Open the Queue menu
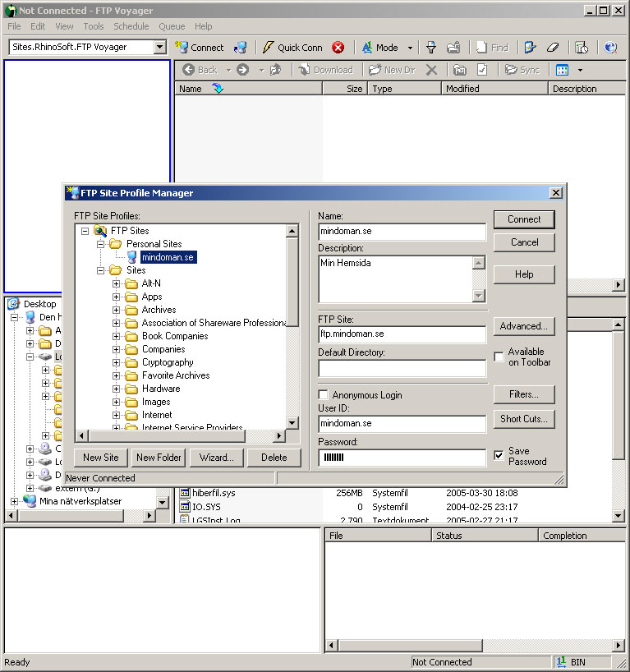Image resolution: width=630 pixels, height=672 pixels. 172,26
